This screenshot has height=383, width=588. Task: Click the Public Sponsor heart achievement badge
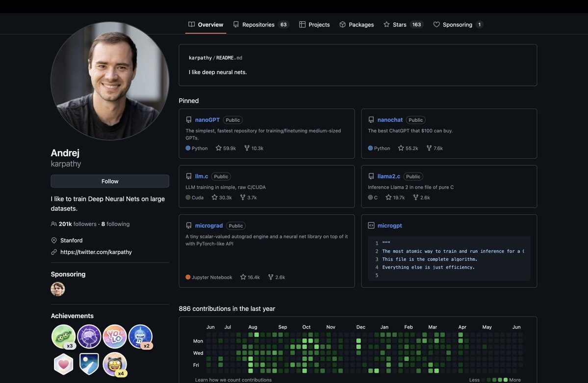tap(63, 364)
